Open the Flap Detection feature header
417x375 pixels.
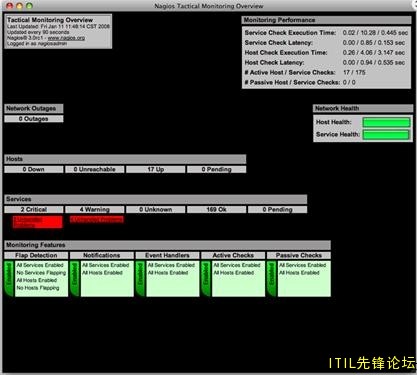point(36,255)
